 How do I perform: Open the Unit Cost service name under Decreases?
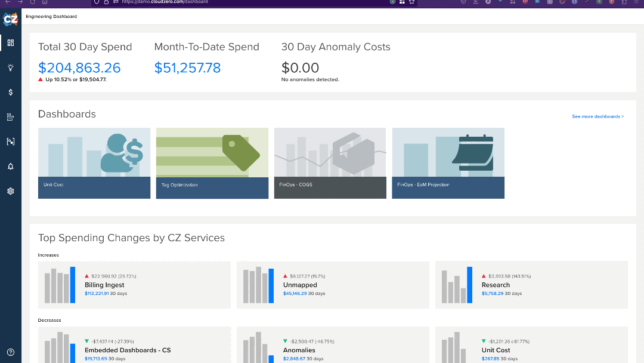click(496, 350)
